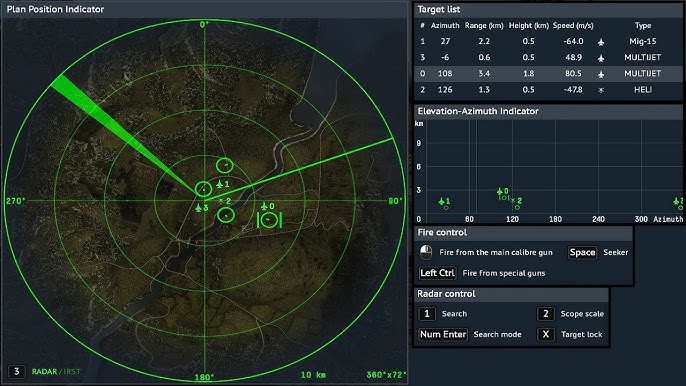Viewport: 686px width, 386px height.
Task: Toggle Target lock with the X key button
Action: pyautogui.click(x=546, y=334)
